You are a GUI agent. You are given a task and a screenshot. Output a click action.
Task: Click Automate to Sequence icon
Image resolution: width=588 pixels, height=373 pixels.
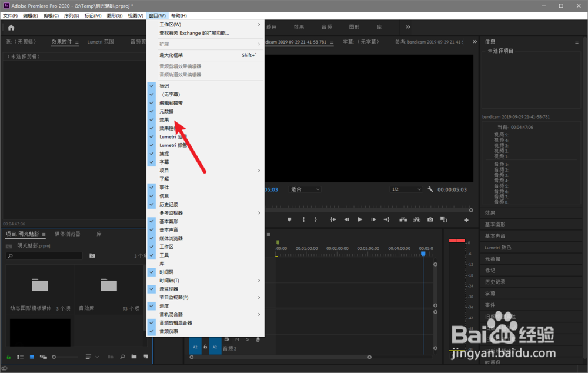tap(111, 357)
